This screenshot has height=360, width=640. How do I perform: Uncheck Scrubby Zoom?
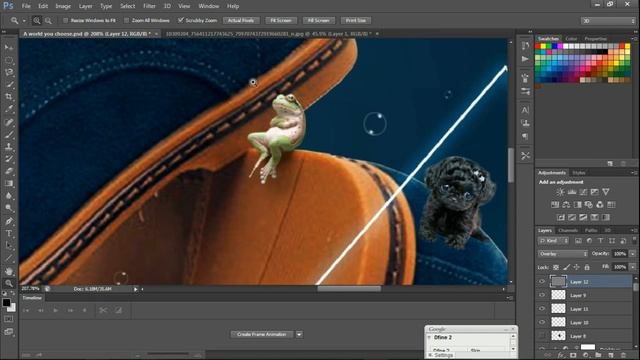coord(180,20)
